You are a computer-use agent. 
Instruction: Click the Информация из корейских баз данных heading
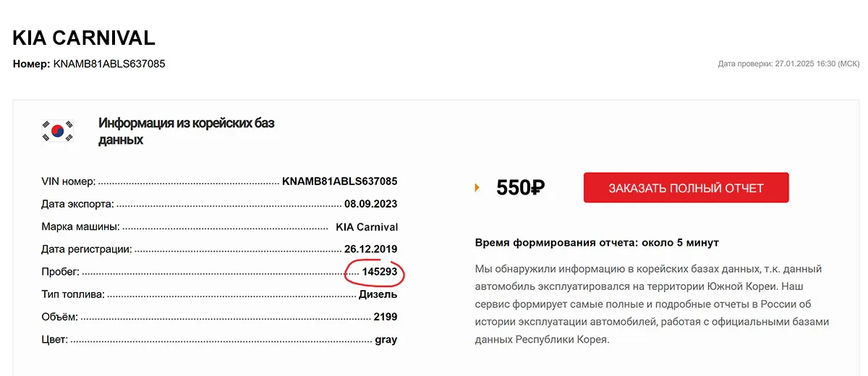186,131
